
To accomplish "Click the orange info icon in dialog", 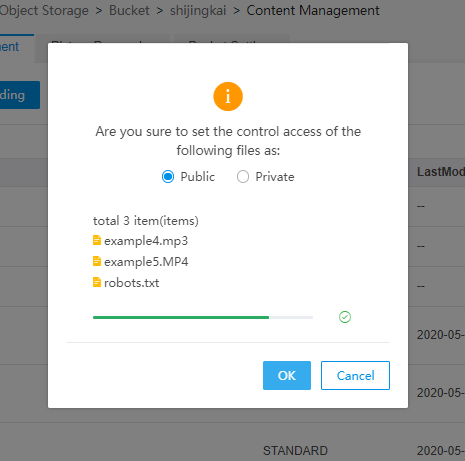I will (228, 96).
